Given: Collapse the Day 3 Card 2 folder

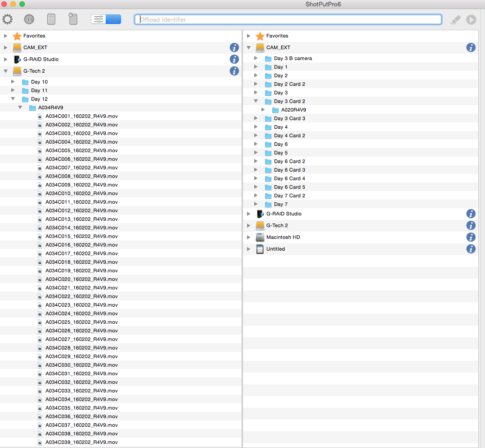Looking at the screenshot, I should [x=256, y=101].
